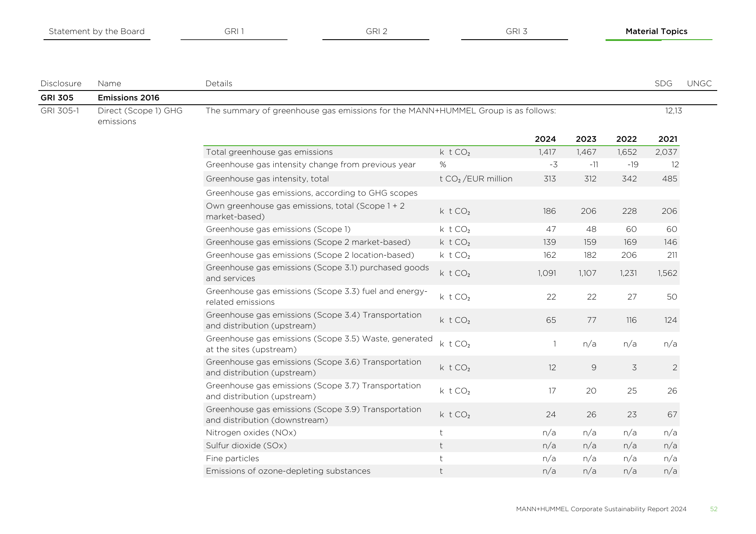Click the Scope 3.1 purchased goods label
This screenshot has width=756, height=534.
tap(317, 273)
